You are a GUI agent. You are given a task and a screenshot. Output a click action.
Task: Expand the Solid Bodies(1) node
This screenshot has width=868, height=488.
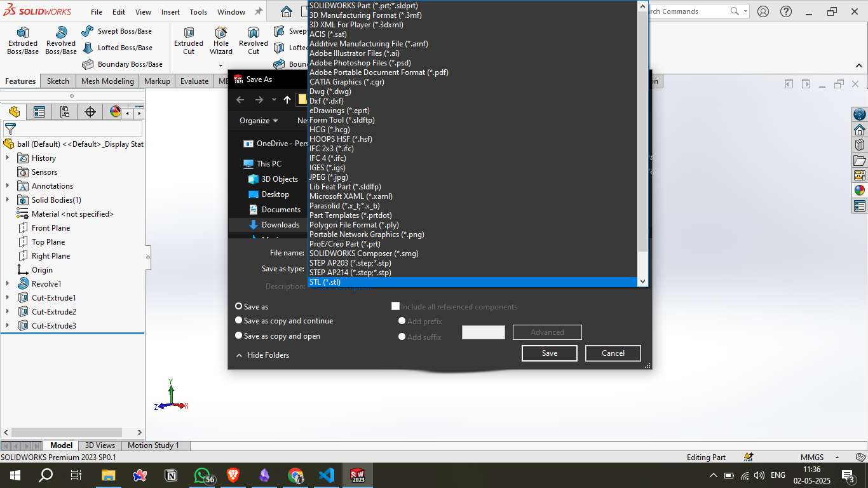[8, 200]
